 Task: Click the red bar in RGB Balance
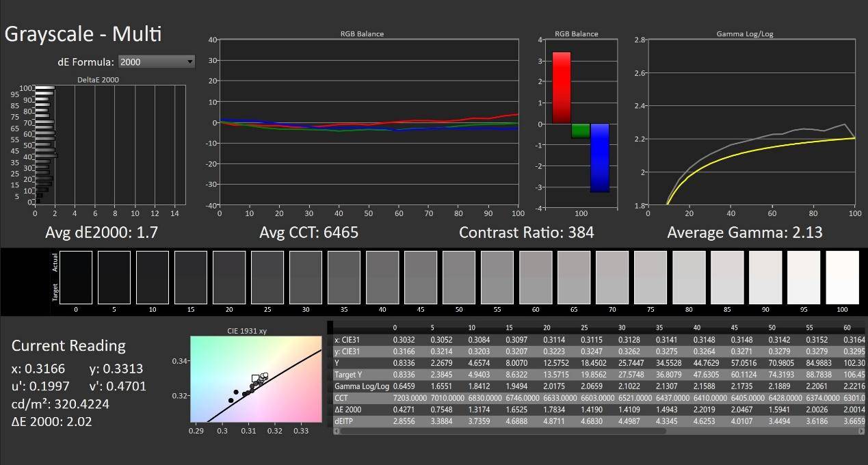tap(561, 88)
